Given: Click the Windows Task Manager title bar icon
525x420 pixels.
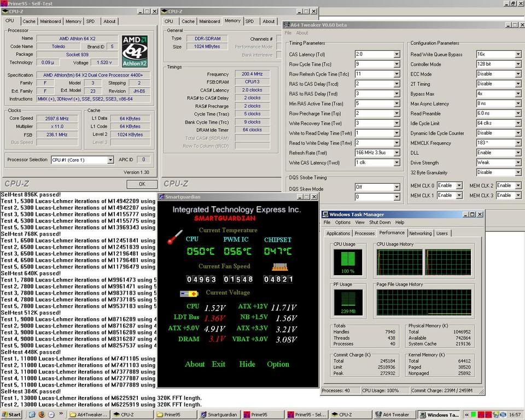Looking at the screenshot, I should pyautogui.click(x=325, y=214).
